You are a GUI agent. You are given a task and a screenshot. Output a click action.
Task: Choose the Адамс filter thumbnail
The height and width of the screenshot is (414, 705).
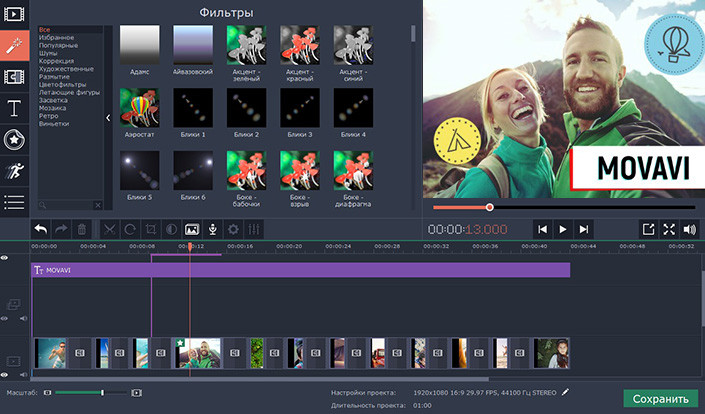pos(139,45)
